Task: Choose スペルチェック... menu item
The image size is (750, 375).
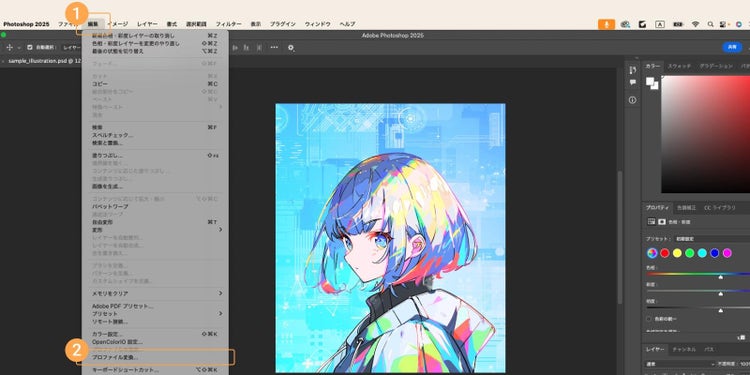Action: click(156, 135)
